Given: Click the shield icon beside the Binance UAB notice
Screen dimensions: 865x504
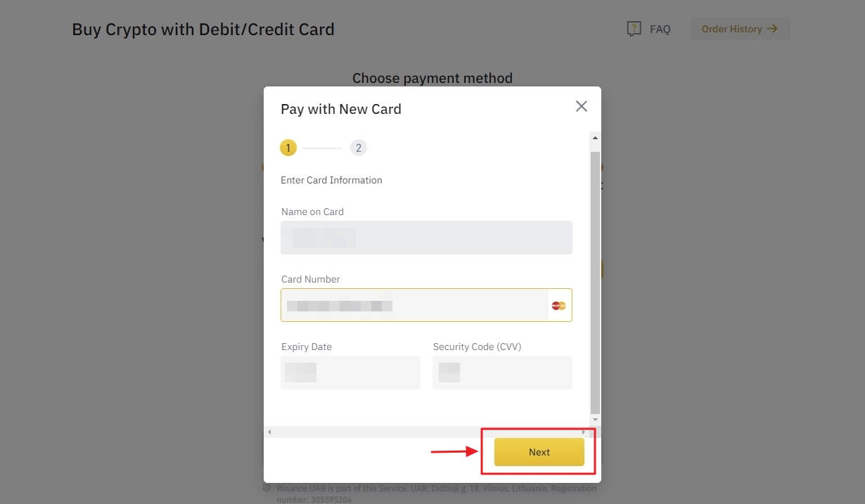Looking at the screenshot, I should pyautogui.click(x=267, y=488).
